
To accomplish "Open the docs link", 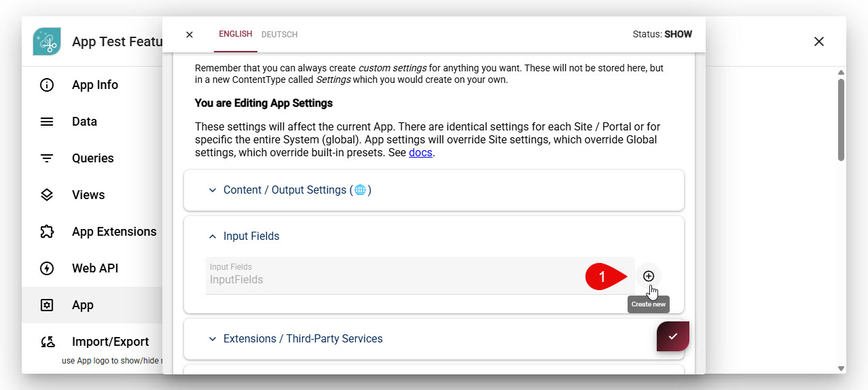I will (x=420, y=153).
